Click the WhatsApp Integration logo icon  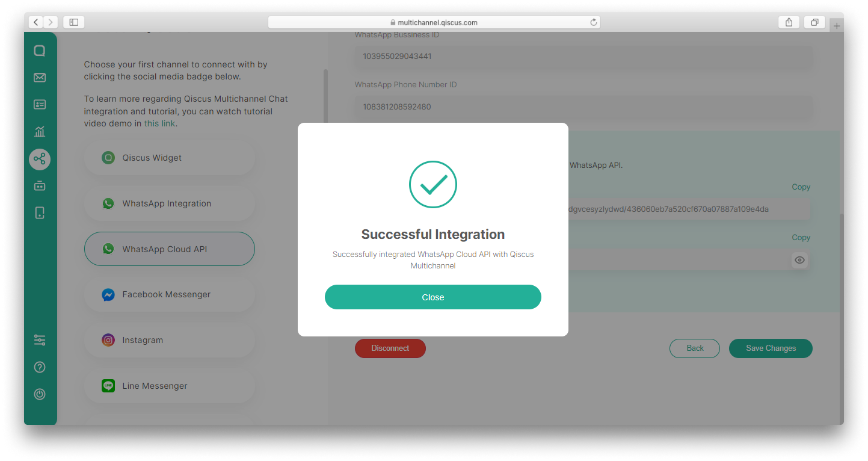[108, 203]
